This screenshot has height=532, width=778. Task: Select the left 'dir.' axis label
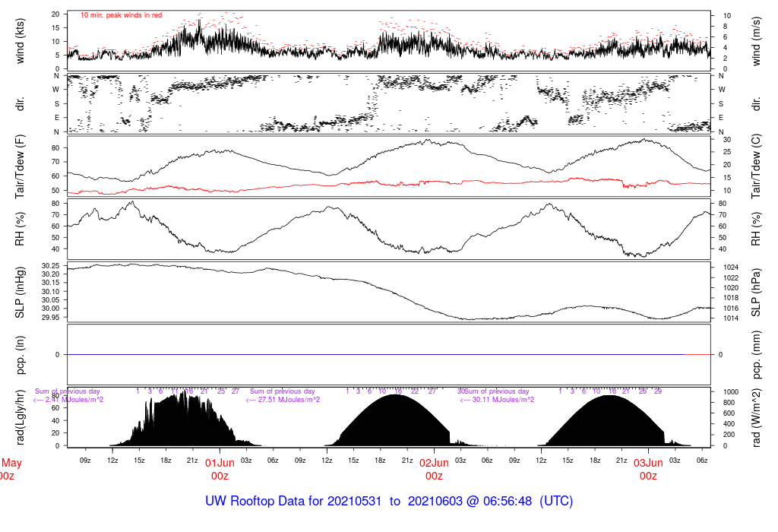(20, 103)
